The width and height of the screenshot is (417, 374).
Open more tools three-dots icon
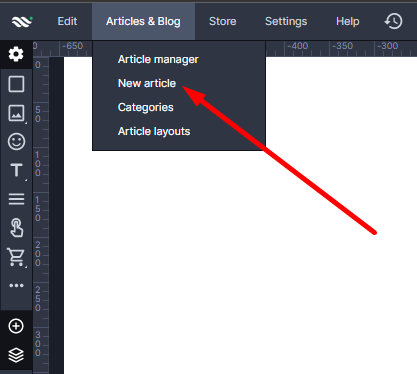[16, 285]
